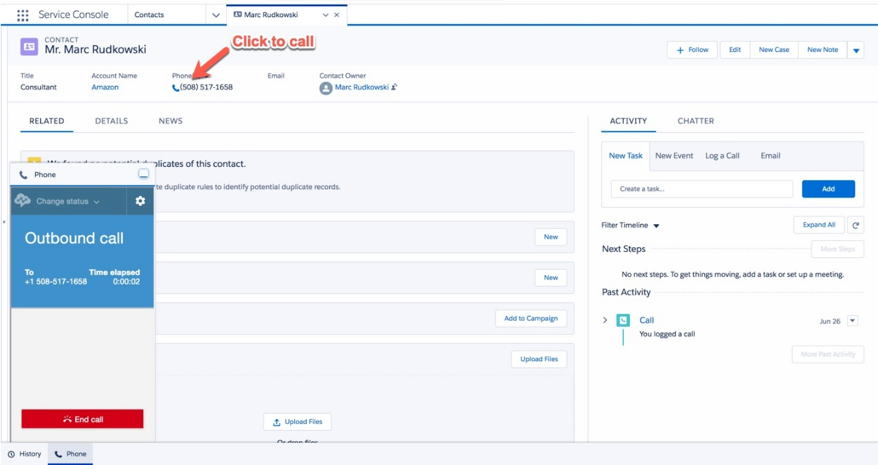End the outbound call
This screenshot has height=465, width=878.
82,419
